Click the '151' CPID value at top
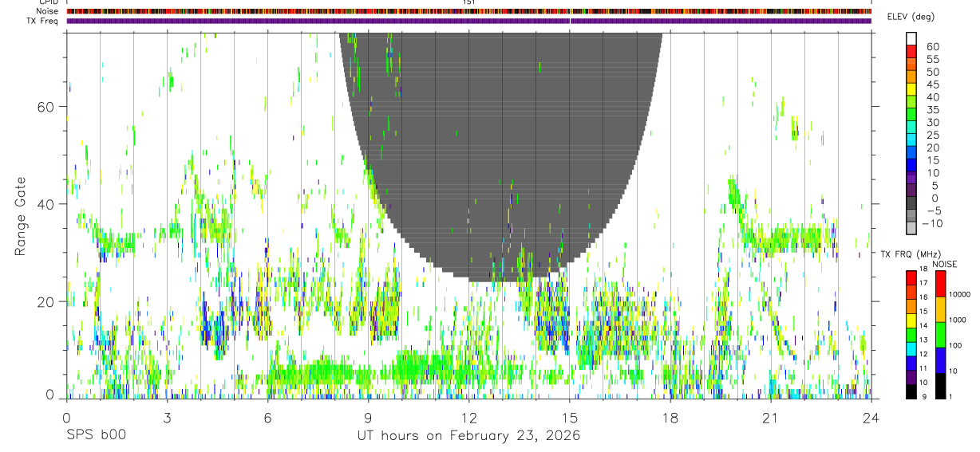 pos(468,2)
